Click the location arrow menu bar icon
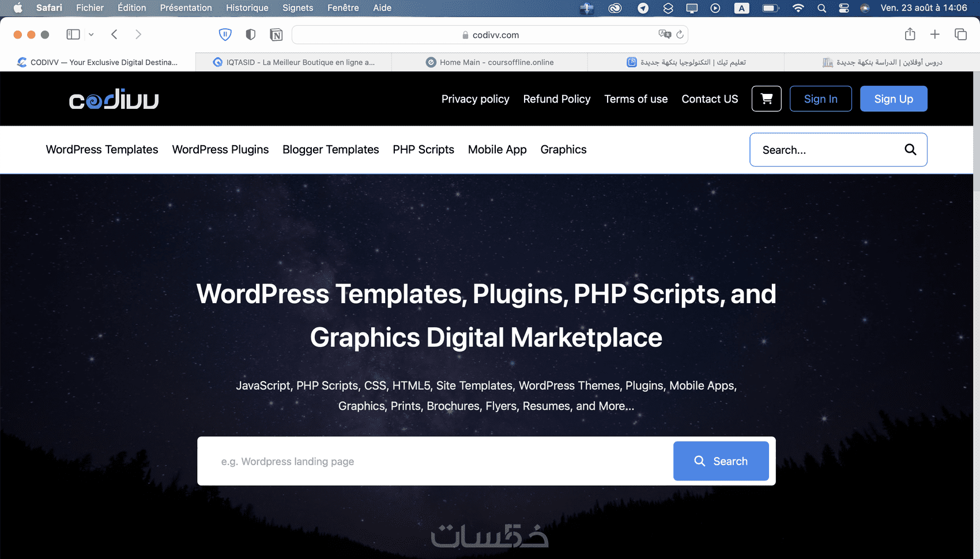Screen dimensions: 980x559 coord(643,8)
